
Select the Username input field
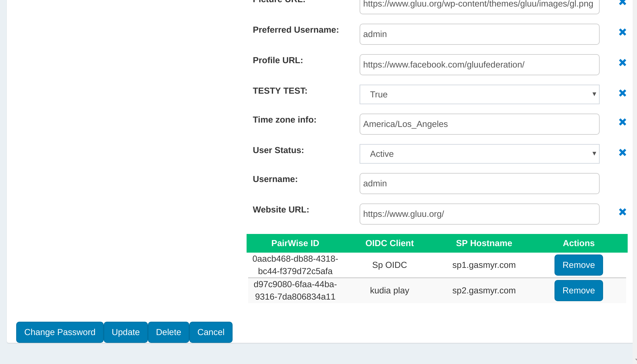[479, 184]
